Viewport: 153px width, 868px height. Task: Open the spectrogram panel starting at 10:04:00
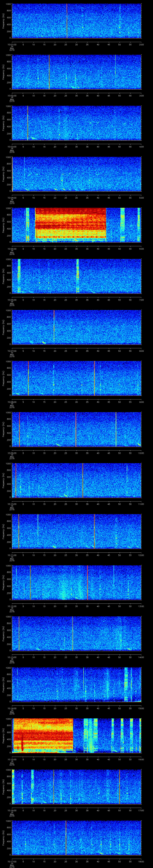pos(77,174)
